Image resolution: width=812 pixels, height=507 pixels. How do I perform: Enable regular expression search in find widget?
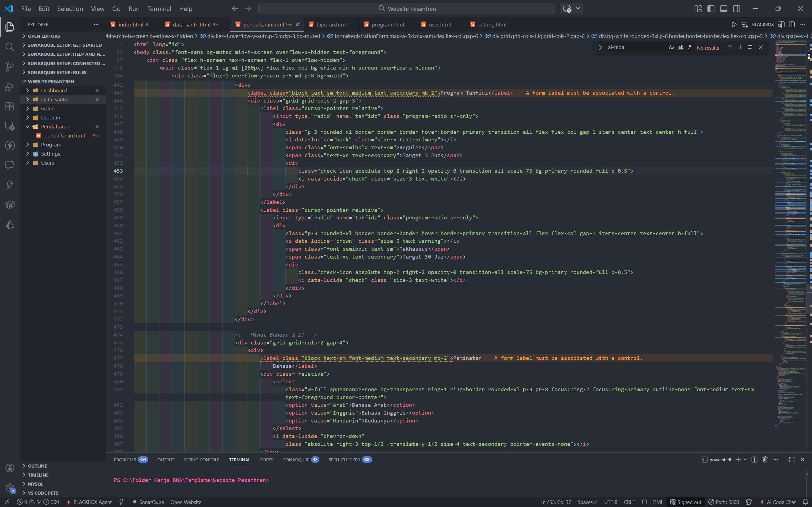[690, 47]
